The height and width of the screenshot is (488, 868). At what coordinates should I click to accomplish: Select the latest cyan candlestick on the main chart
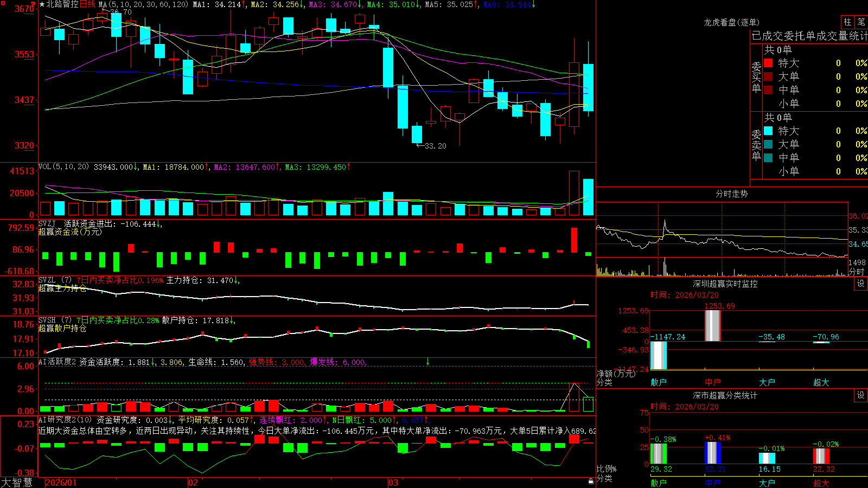[x=588, y=87]
